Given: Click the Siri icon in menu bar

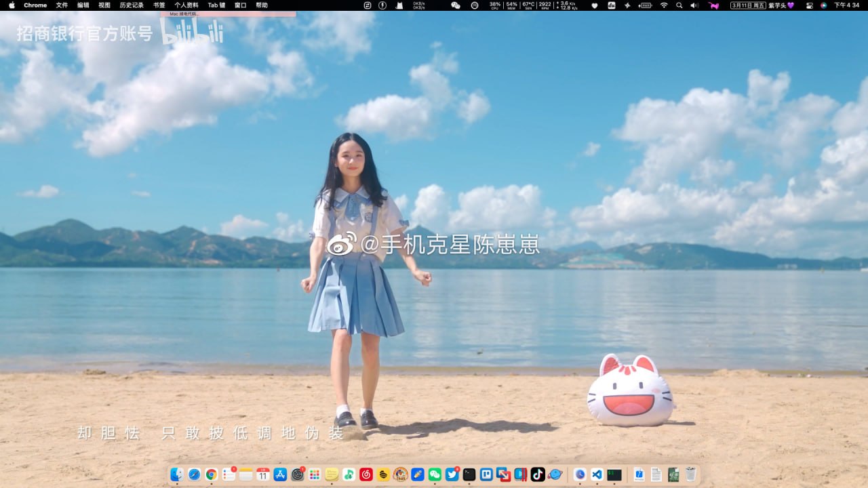Looking at the screenshot, I should click(823, 5).
